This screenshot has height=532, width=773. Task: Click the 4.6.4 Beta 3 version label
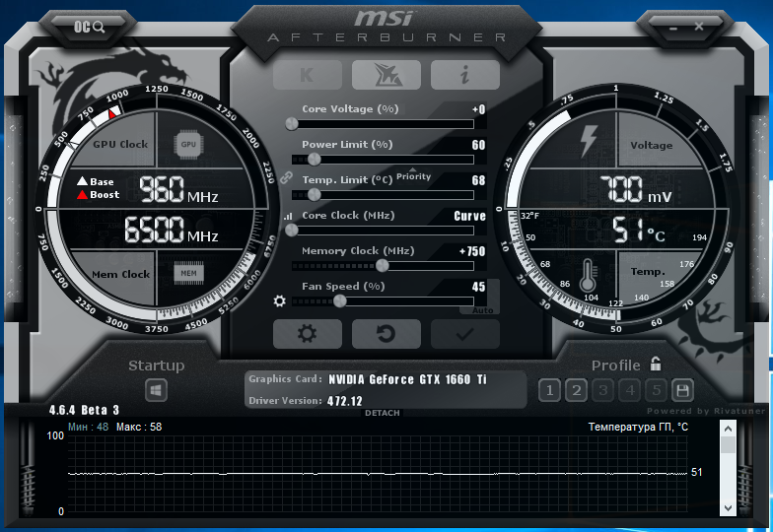[x=85, y=410]
